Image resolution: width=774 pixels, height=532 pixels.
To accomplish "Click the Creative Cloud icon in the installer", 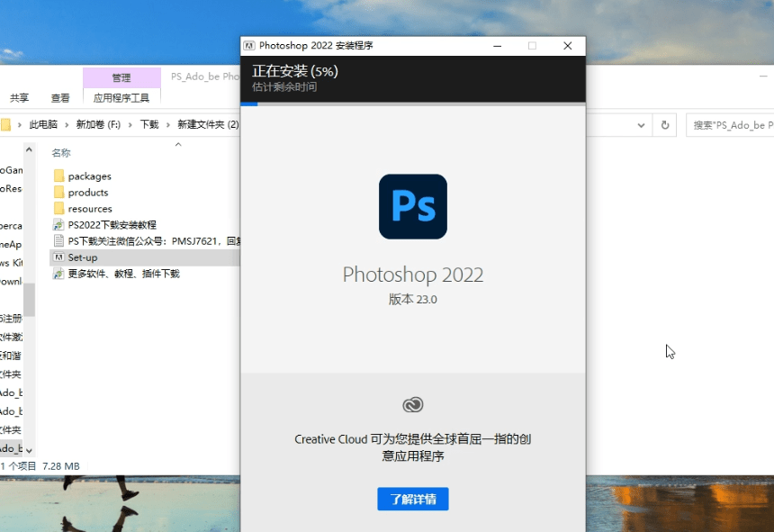I will 412,404.
